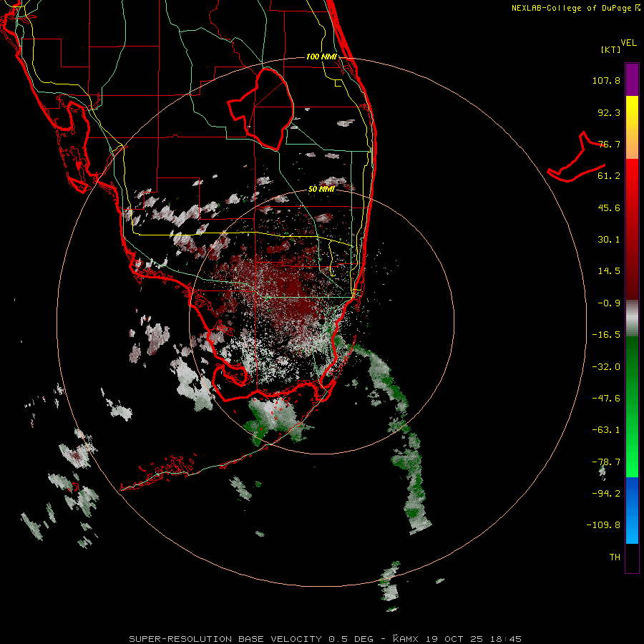The width and height of the screenshot is (644, 644).
Task: Click Lake Okeechobee outline on the map
Action: (x=260, y=109)
